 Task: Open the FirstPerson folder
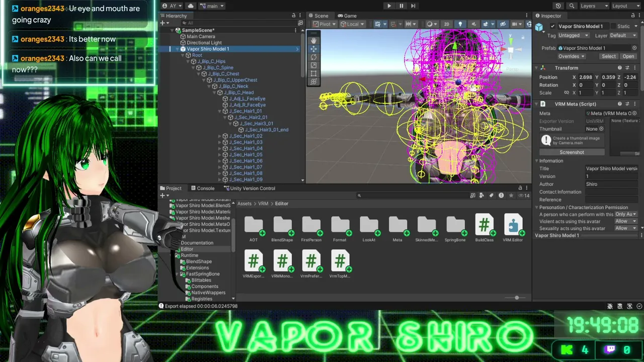pyautogui.click(x=311, y=229)
